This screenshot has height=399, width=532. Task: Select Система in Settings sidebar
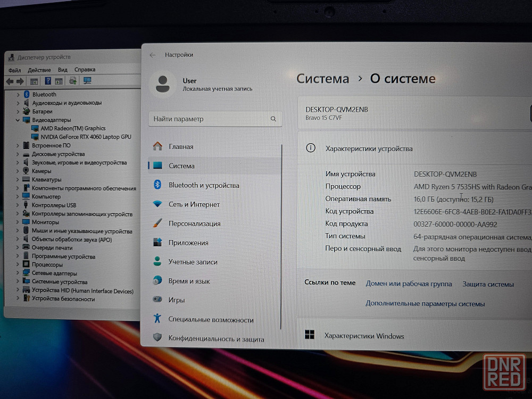(215, 165)
